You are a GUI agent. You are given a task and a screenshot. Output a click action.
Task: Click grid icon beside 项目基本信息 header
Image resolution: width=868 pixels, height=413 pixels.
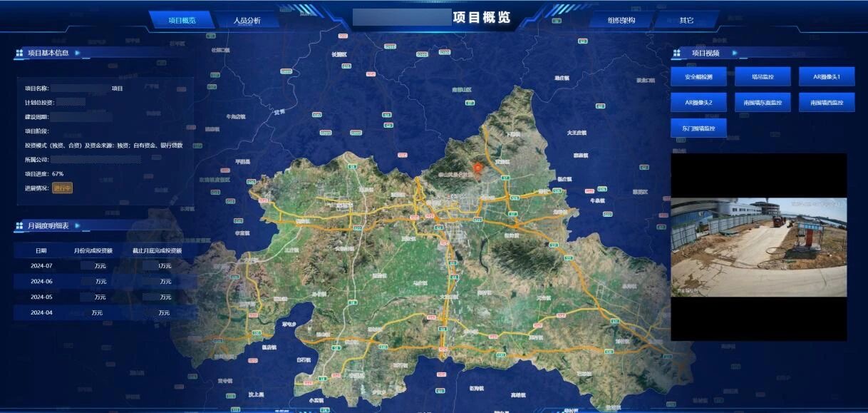pos(19,53)
